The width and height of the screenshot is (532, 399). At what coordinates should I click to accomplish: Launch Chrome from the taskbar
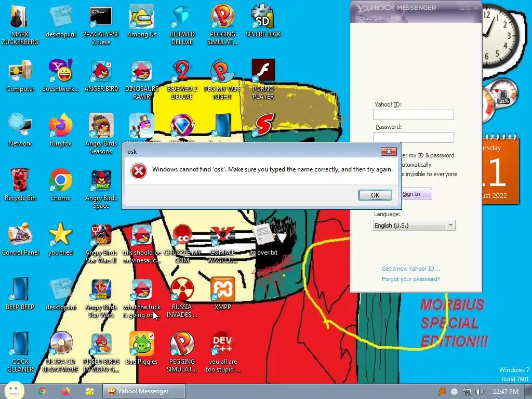tap(42, 391)
